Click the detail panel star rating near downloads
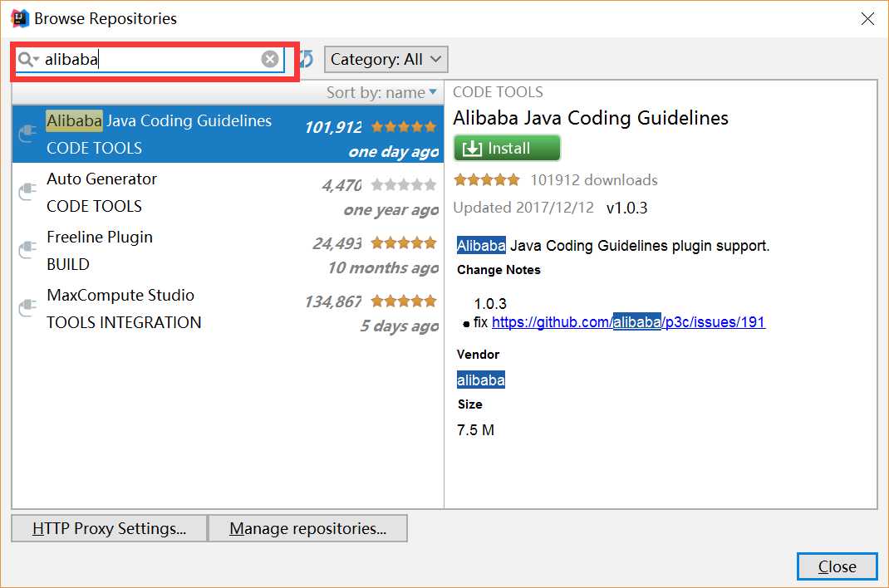The width and height of the screenshot is (889, 588). [x=486, y=180]
